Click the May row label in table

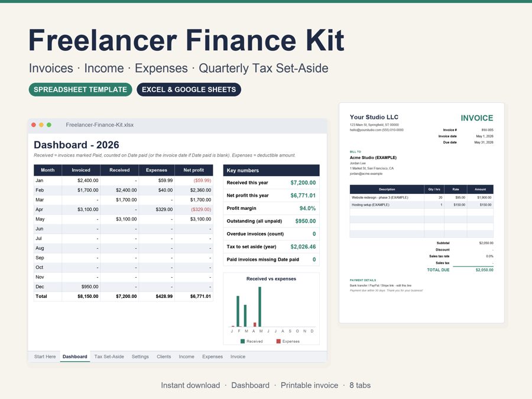click(40, 219)
